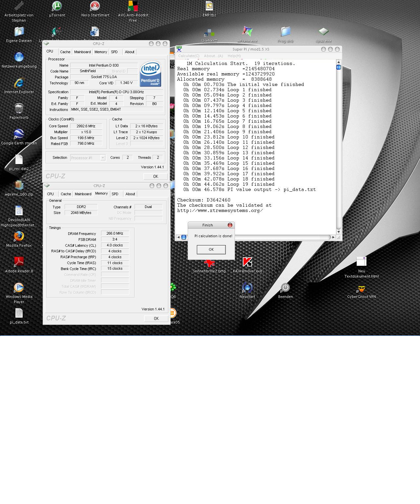Launch Windows Media Player desktop icon

tap(19, 293)
